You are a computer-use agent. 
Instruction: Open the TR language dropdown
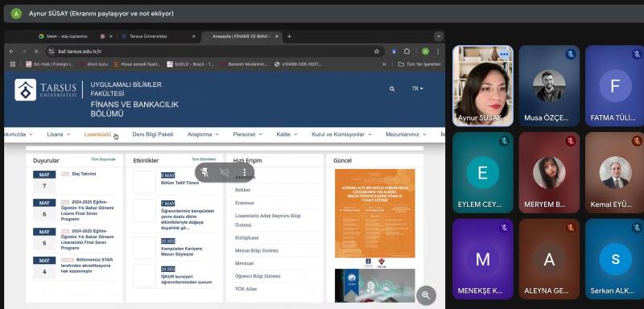click(x=417, y=89)
